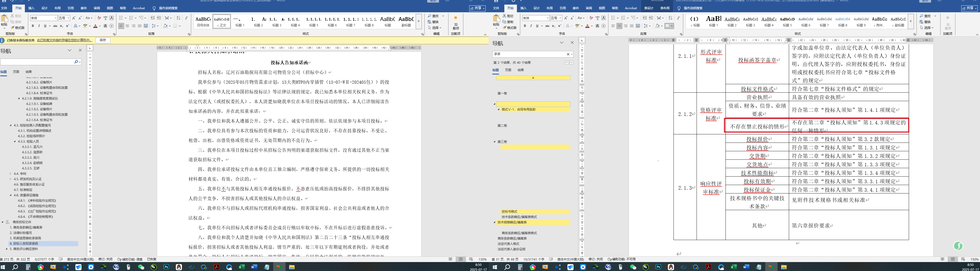Toggle track changes status 修订: 关闭 in left window
The height and width of the screenshot is (271, 980).
click(x=105, y=259)
